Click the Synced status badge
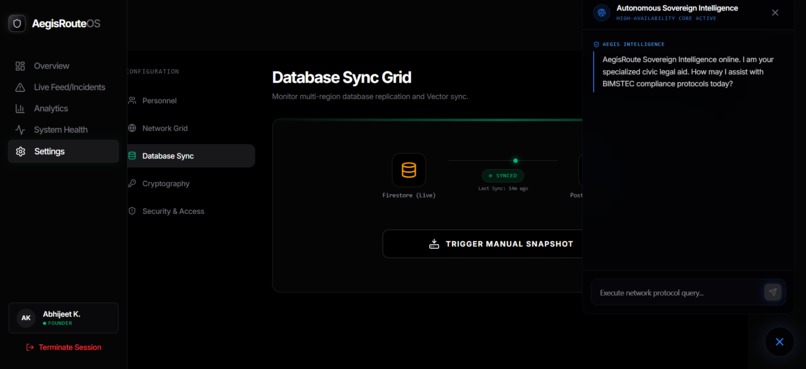Screen dimensions: 806x369 point(503,176)
